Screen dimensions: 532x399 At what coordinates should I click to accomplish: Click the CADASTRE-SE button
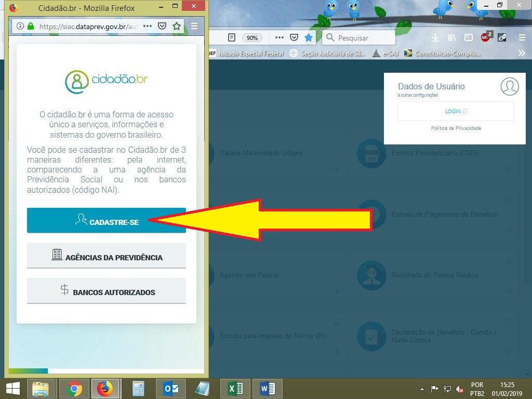(106, 220)
